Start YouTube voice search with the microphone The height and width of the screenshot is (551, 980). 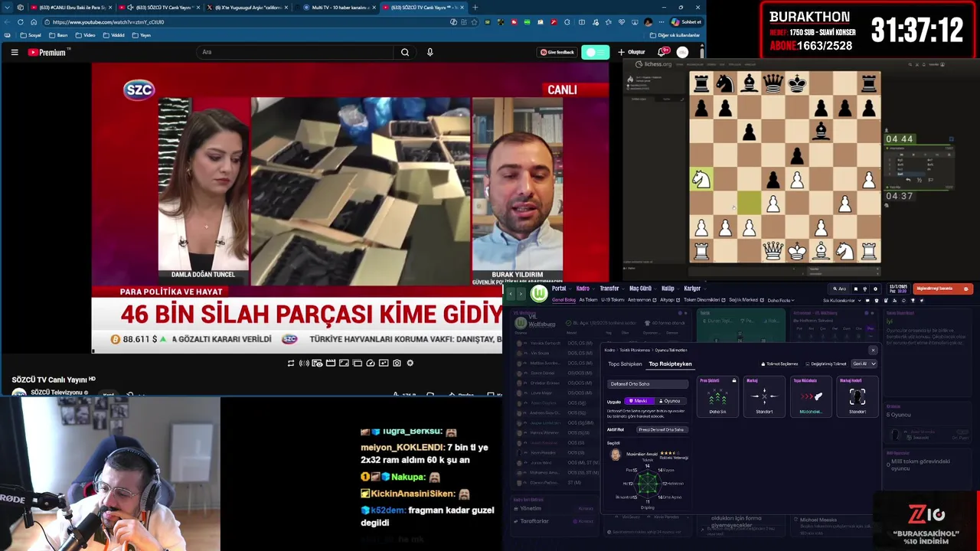pos(430,52)
